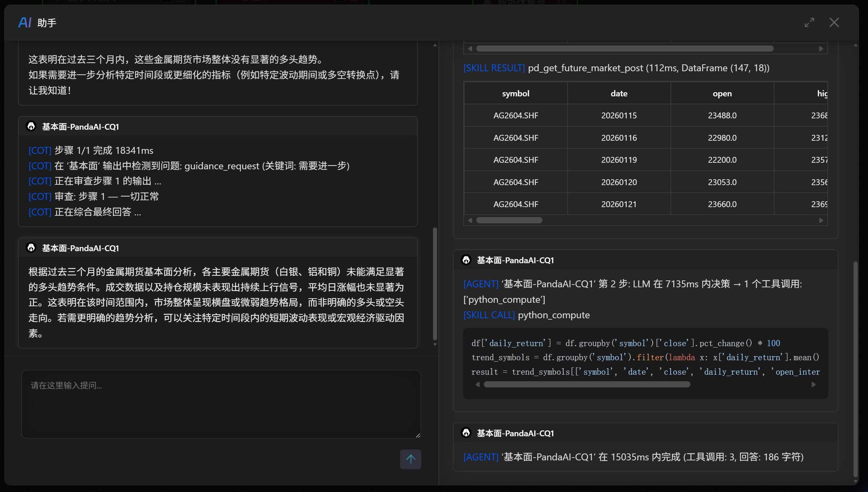Expand the AI assistant dialog to fullscreen
Viewport: 868px width, 492px height.
click(809, 23)
